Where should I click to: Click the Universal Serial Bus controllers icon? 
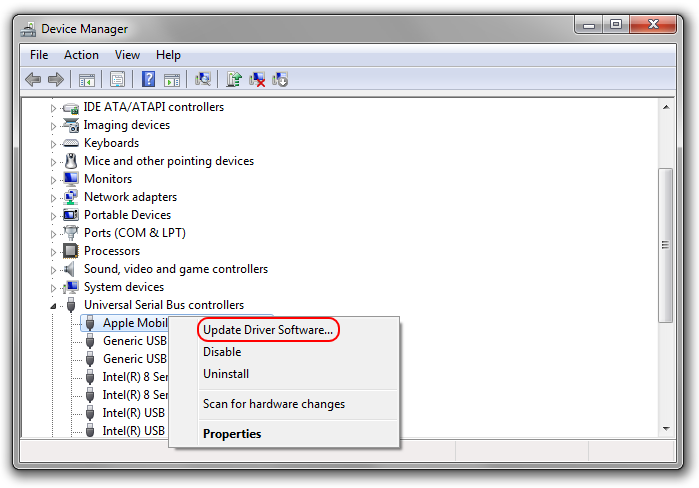click(70, 305)
